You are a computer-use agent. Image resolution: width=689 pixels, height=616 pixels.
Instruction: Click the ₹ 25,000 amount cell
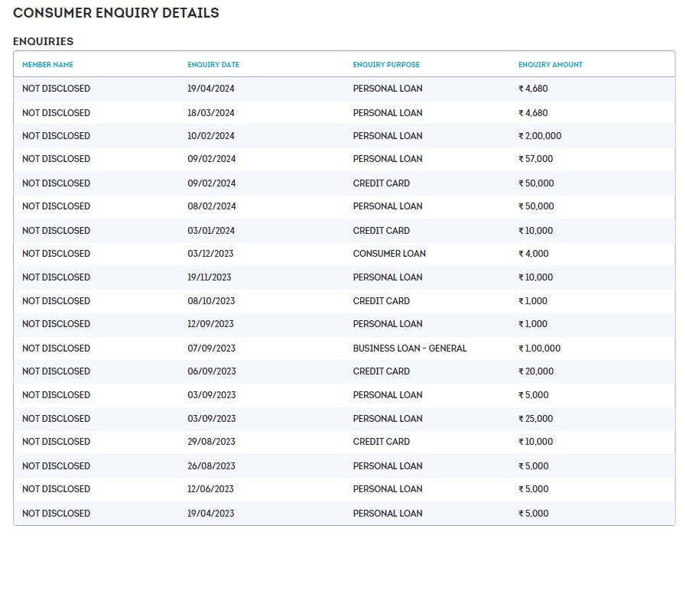(x=535, y=419)
